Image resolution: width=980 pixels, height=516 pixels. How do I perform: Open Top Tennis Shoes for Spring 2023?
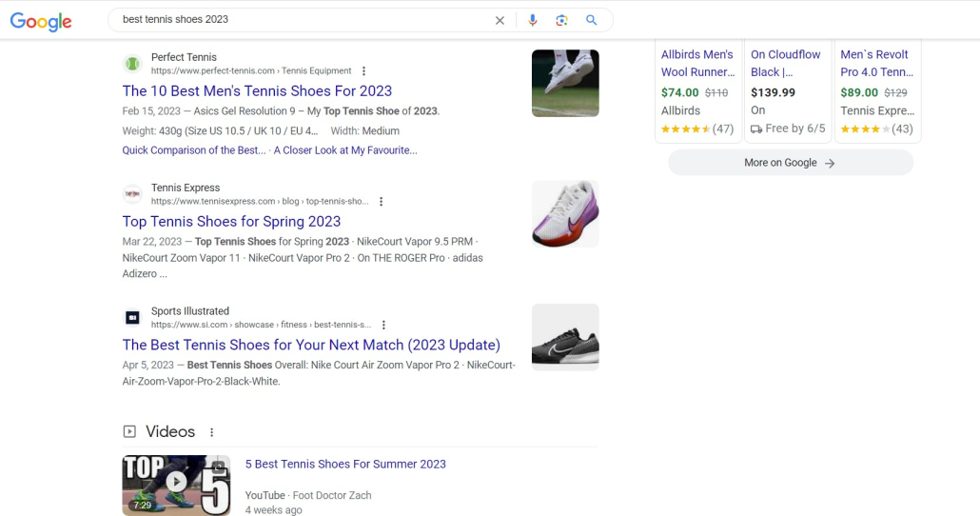(x=231, y=222)
